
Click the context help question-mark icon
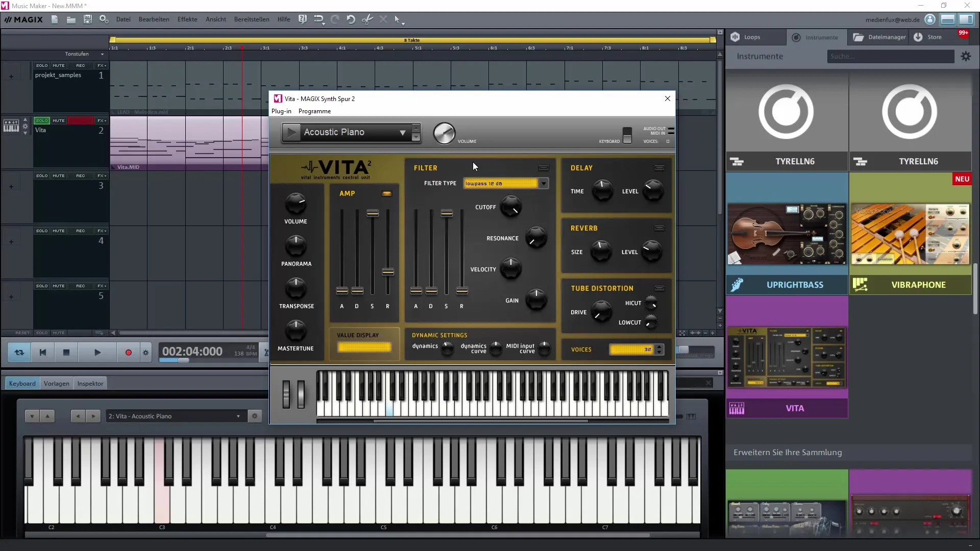(x=303, y=19)
